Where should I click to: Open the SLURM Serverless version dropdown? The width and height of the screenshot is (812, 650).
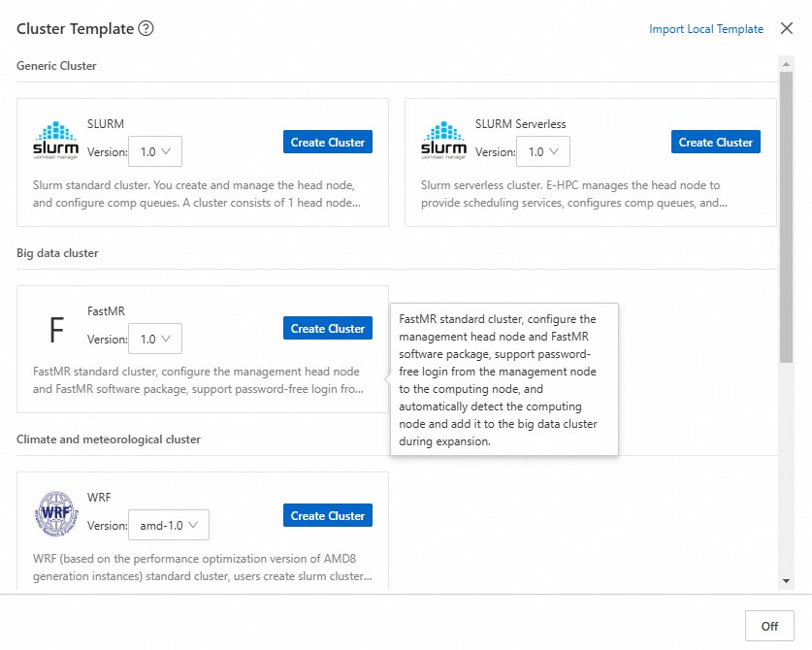[x=542, y=151]
